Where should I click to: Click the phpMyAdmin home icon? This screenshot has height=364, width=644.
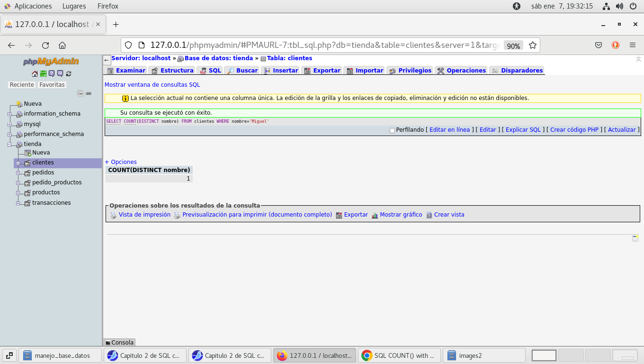click(x=35, y=73)
